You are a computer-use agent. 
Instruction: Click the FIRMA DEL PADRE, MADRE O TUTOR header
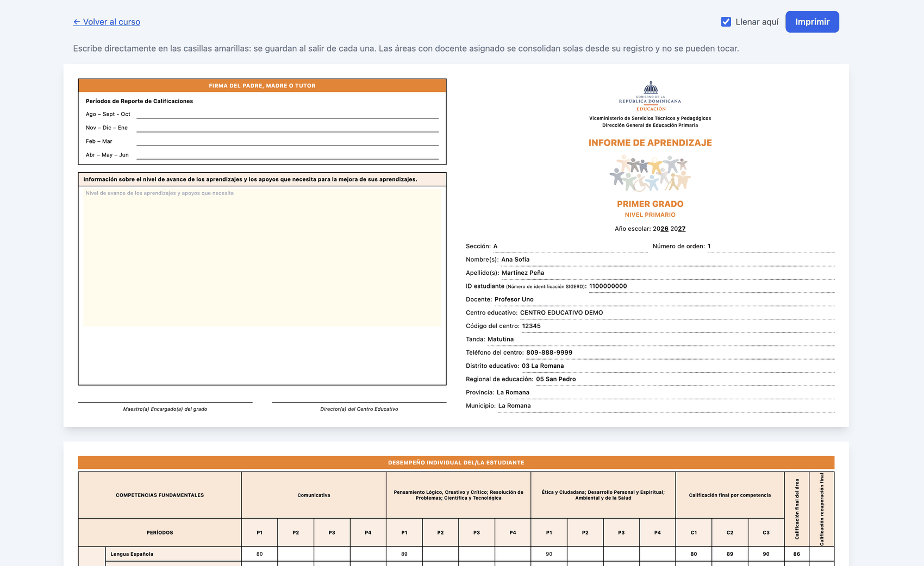pyautogui.click(x=262, y=86)
